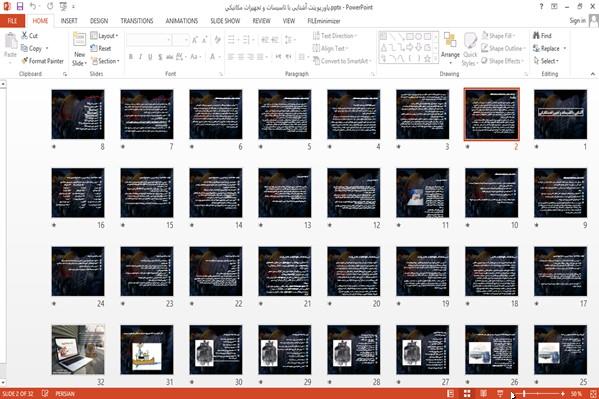599x399 pixels.
Task: Toggle Italic formatting
Action: 140,57
